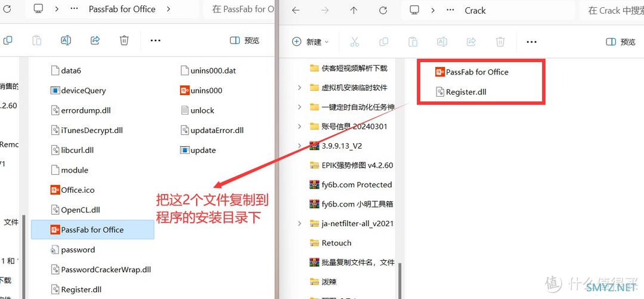
Task: Toggle 预览 pane in Crack window
Action: 621,42
